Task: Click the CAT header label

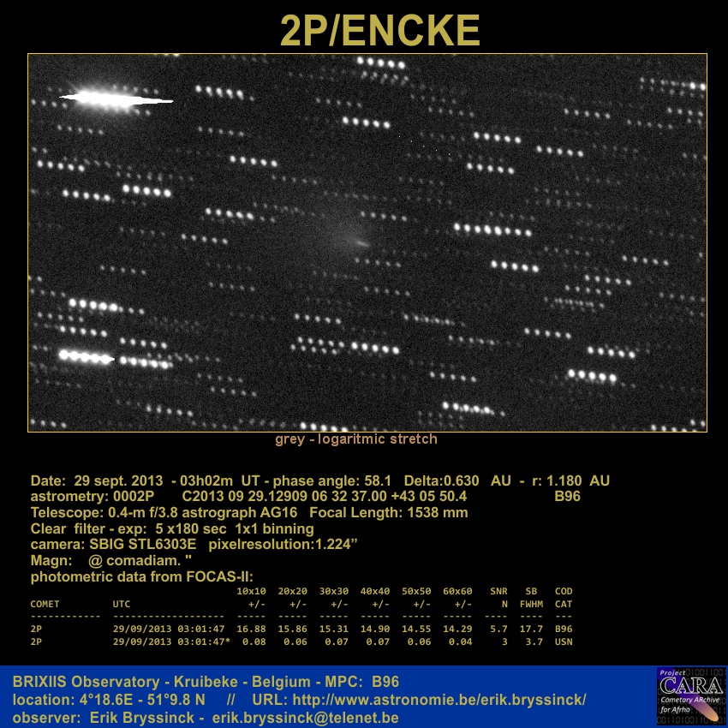Action: pyautogui.click(x=564, y=604)
